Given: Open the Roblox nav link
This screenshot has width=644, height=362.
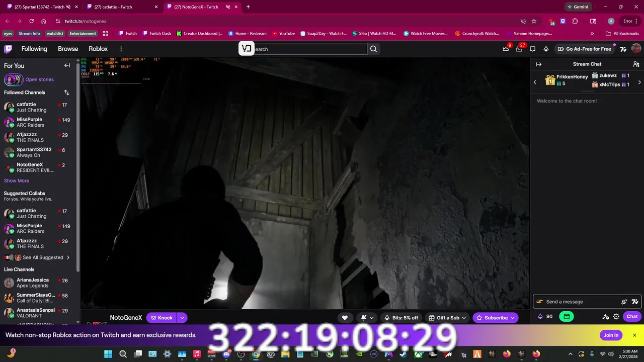Looking at the screenshot, I should [98, 49].
